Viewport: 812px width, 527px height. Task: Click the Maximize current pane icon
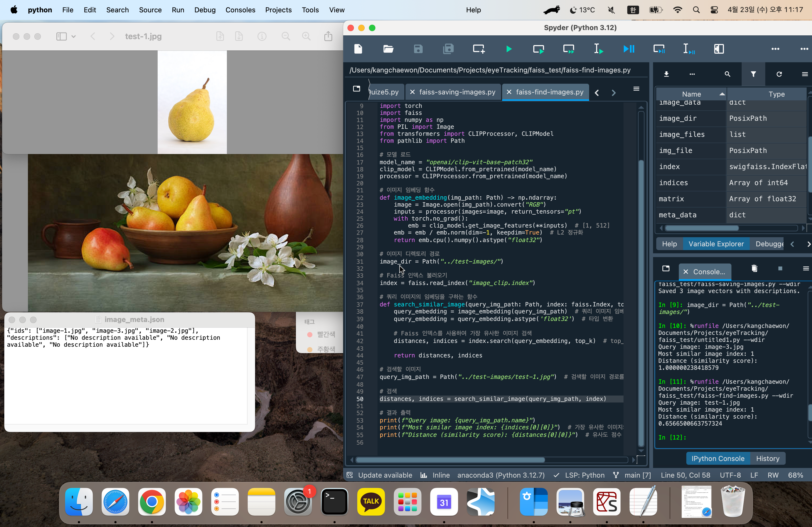[x=719, y=49]
